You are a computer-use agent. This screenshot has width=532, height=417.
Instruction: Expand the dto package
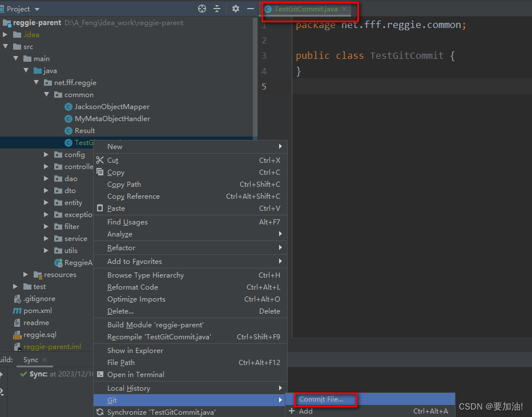point(46,190)
